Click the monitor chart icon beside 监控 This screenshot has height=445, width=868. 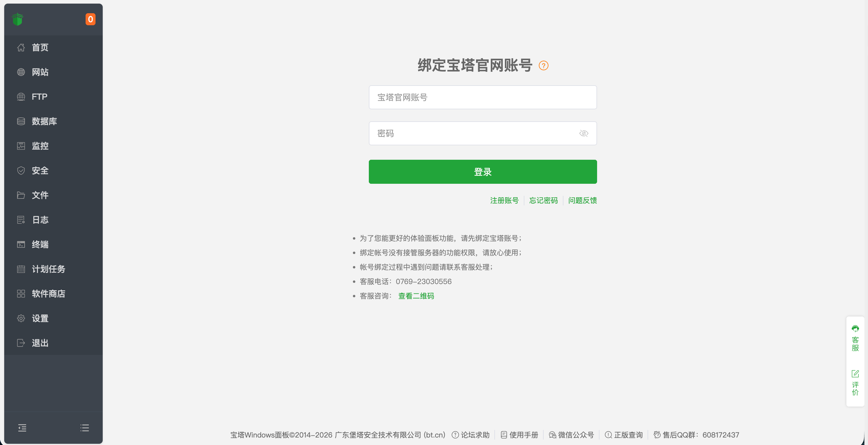click(x=21, y=146)
